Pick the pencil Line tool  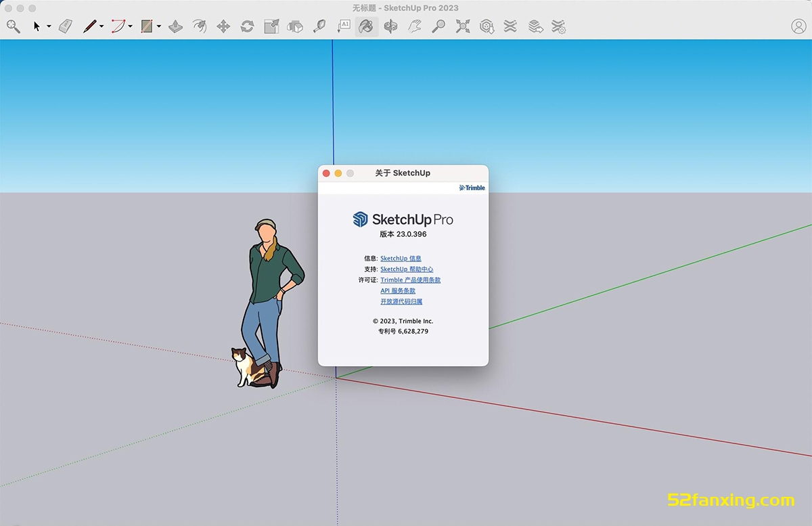[x=89, y=26]
